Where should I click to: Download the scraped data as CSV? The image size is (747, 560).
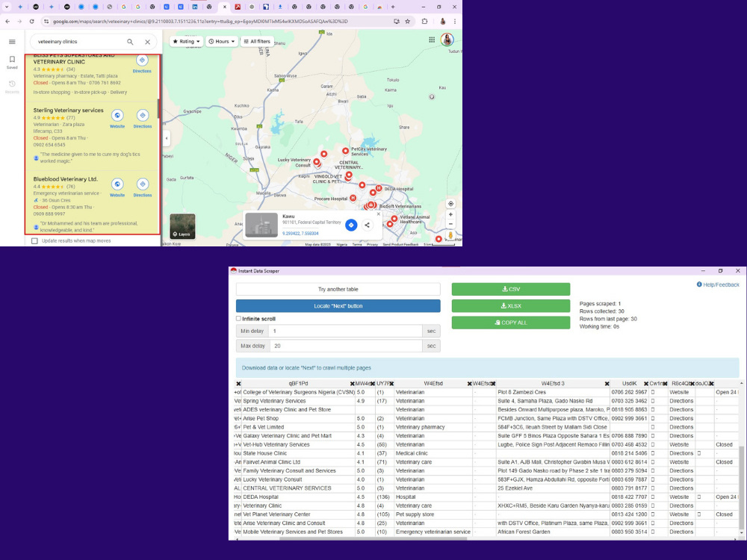[x=511, y=289]
